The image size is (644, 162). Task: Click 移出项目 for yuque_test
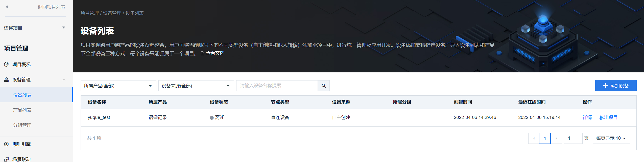tap(608, 117)
